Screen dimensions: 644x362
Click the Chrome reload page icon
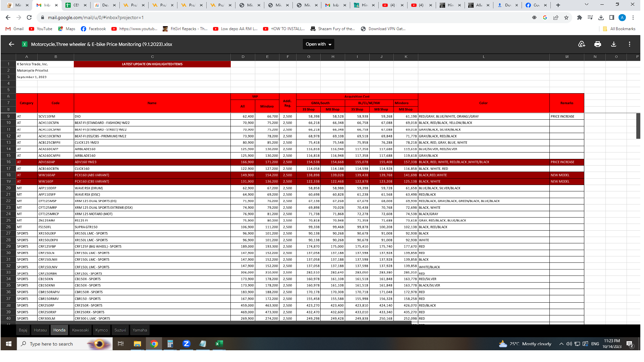pyautogui.click(x=29, y=18)
